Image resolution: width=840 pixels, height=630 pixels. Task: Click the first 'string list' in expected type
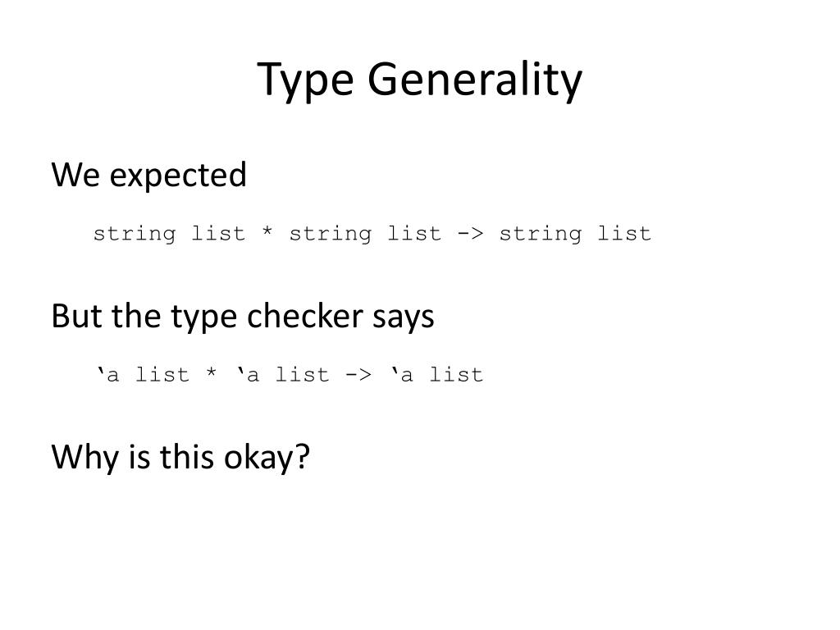click(169, 234)
